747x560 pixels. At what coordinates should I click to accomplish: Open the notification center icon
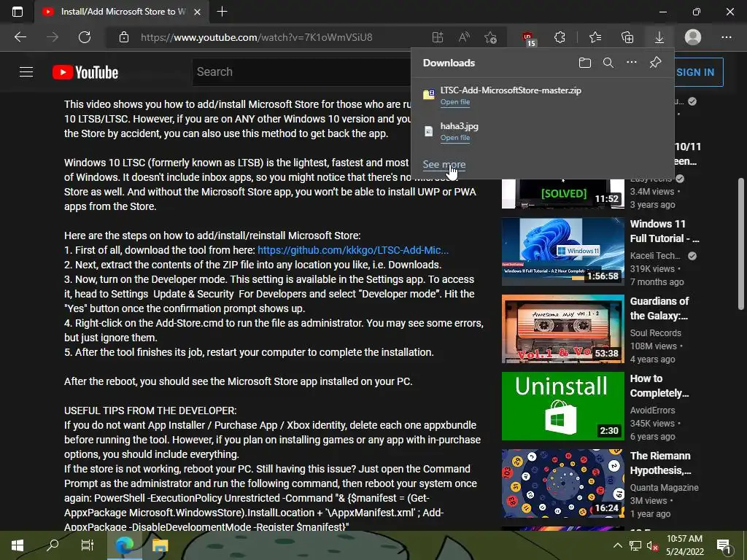tap(724, 545)
